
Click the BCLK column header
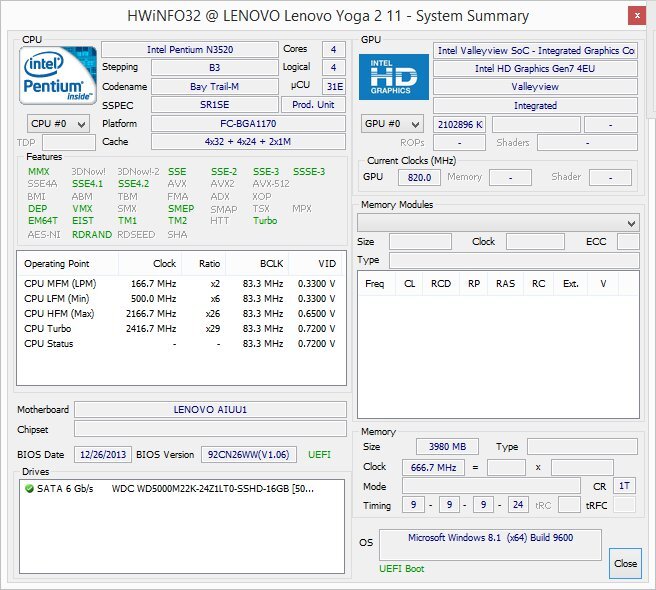pyautogui.click(x=257, y=264)
